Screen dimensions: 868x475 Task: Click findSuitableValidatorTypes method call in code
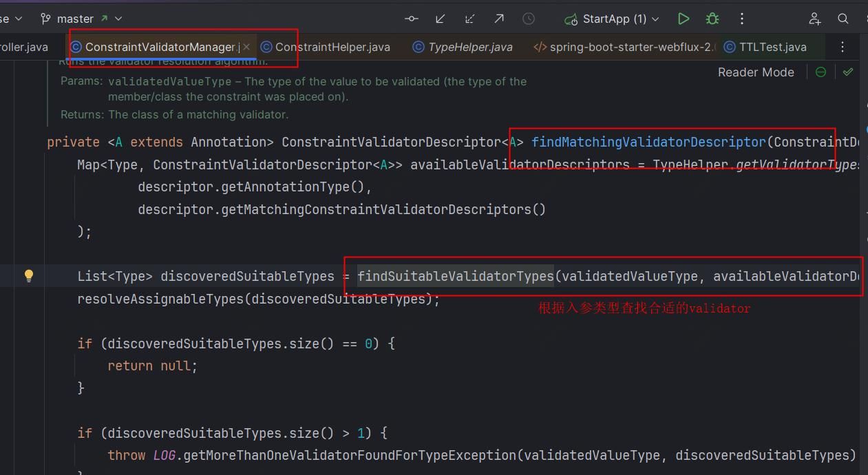pyautogui.click(x=455, y=276)
